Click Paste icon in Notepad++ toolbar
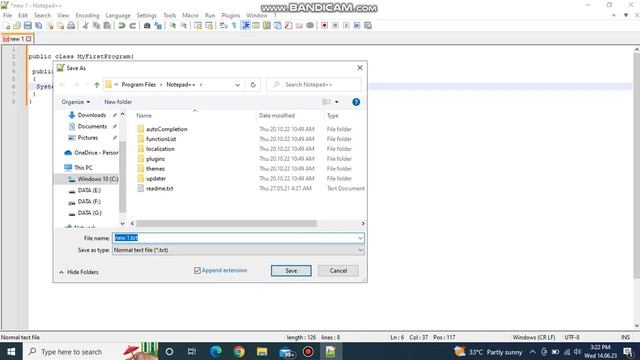 (x=107, y=26)
